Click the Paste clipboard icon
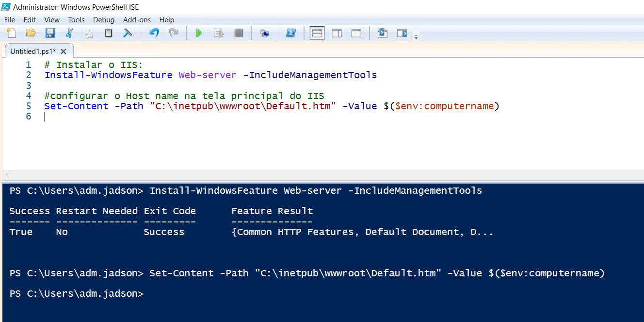Screen dimensions: 644x322 pyautogui.click(x=108, y=33)
